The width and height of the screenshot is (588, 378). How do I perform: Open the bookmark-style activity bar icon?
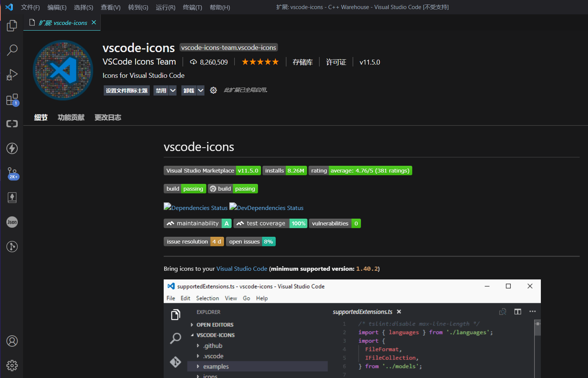pos(12,197)
